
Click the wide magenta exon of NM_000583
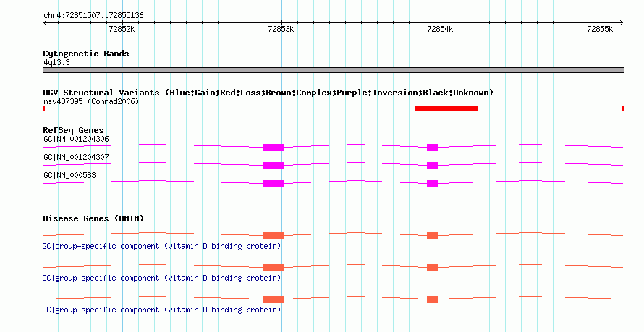click(274, 184)
